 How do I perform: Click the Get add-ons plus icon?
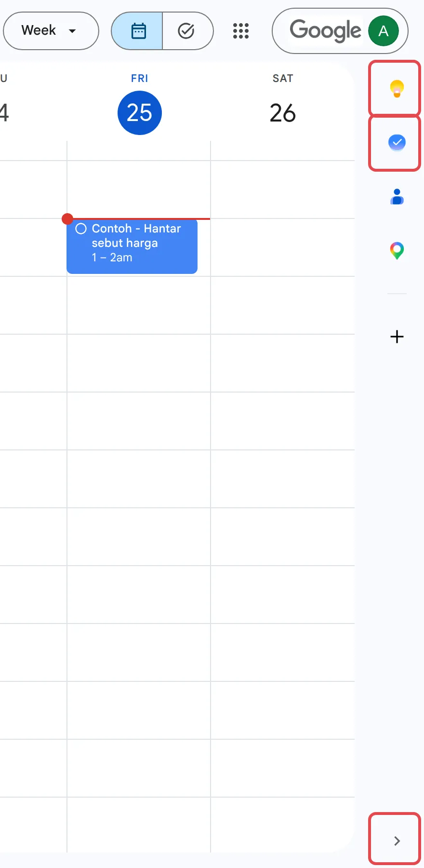click(x=397, y=337)
